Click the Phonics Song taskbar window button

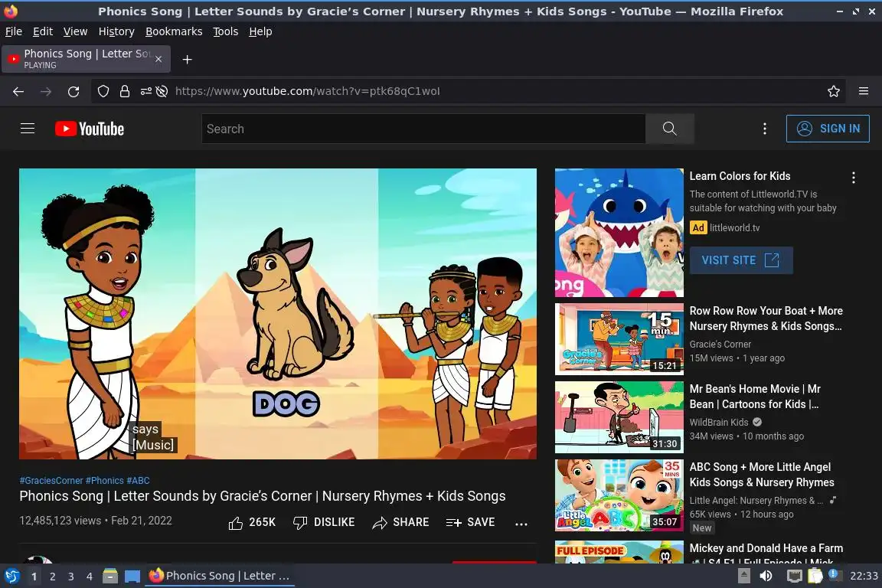[220, 576]
